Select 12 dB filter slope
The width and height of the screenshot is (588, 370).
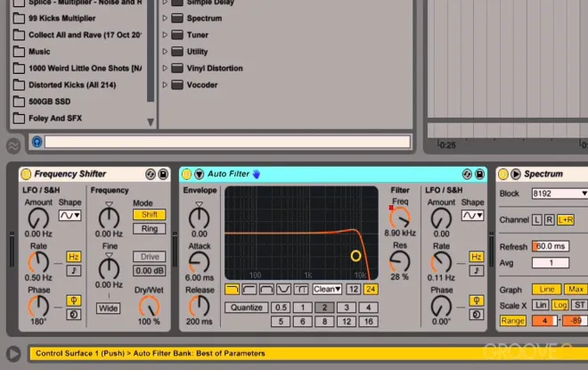click(x=354, y=290)
